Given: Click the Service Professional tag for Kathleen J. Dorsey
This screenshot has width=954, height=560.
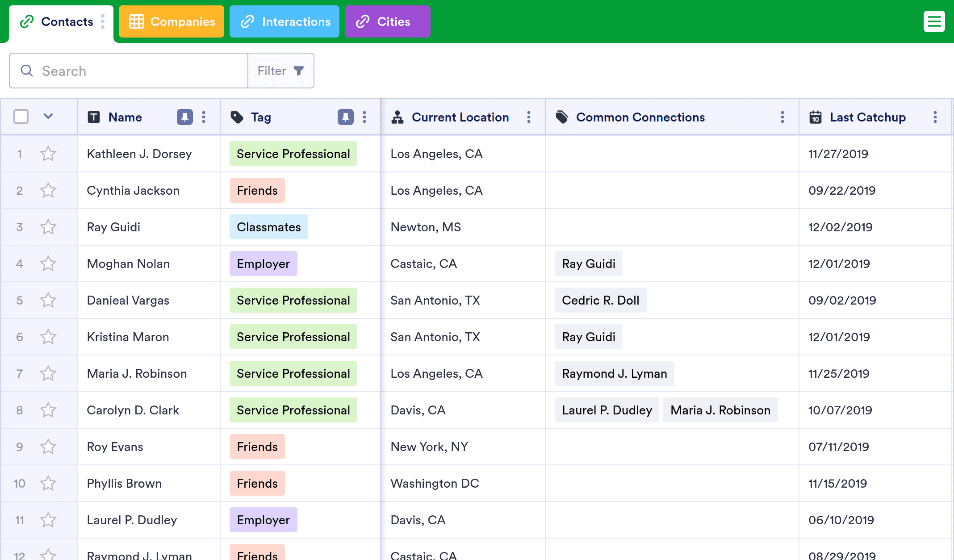Looking at the screenshot, I should coord(293,154).
